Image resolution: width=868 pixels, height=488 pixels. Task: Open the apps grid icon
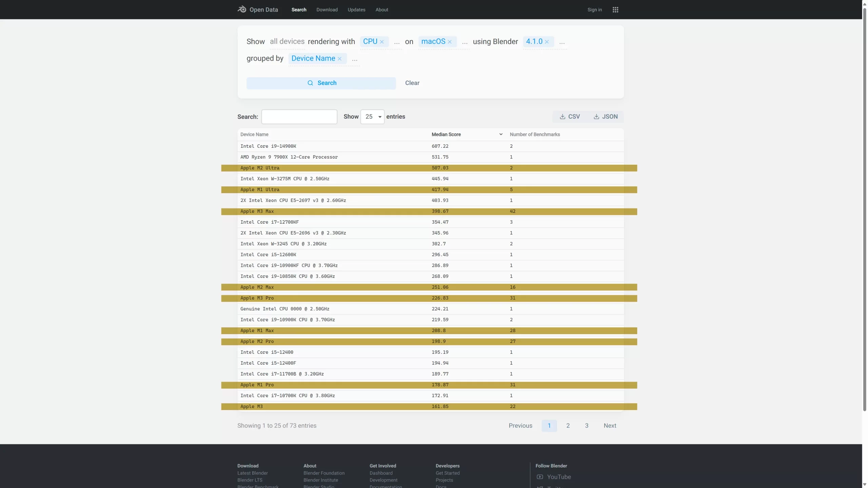tap(615, 9)
